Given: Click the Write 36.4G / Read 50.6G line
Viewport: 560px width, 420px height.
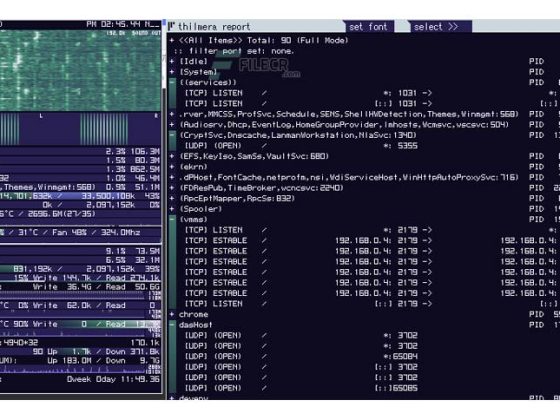Looking at the screenshot, I should point(80,287).
